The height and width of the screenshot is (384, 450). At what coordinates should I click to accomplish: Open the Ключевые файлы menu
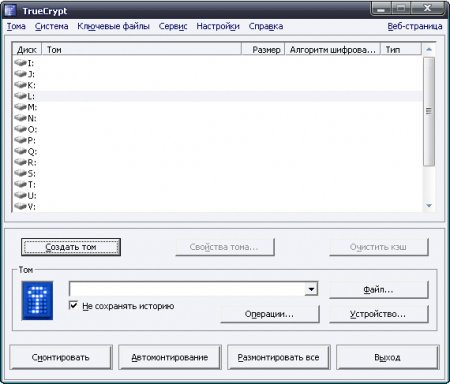point(113,26)
